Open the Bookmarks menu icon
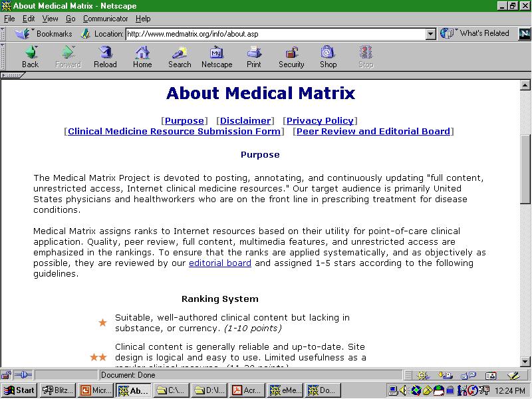Image resolution: width=532 pixels, height=399 pixels. [23, 34]
